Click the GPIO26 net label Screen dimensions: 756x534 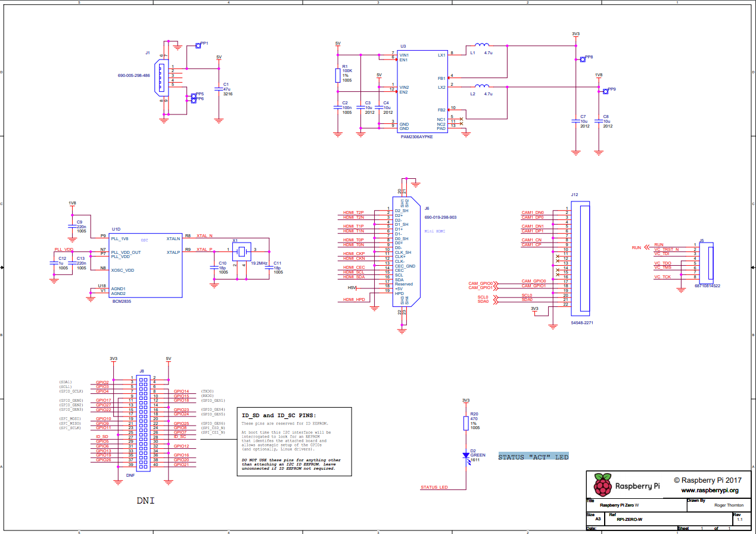point(104,460)
